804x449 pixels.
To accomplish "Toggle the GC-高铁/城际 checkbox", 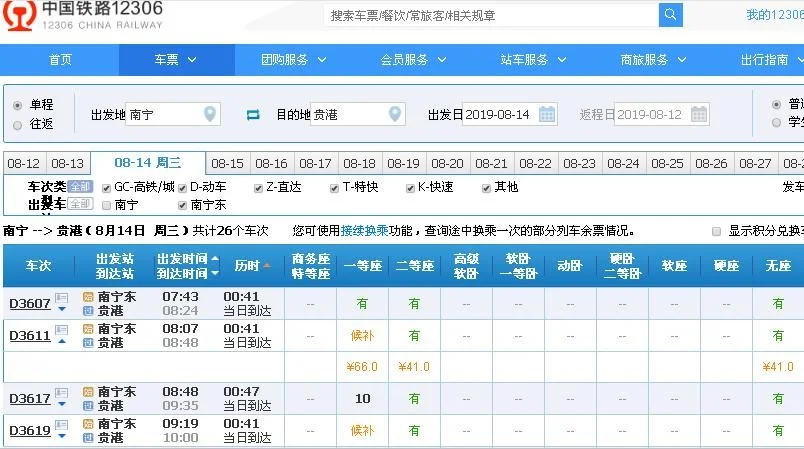I will pos(106,188).
